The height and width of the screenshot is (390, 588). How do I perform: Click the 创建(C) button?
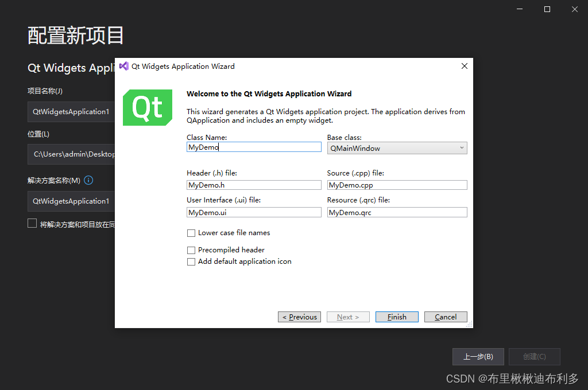(x=535, y=357)
